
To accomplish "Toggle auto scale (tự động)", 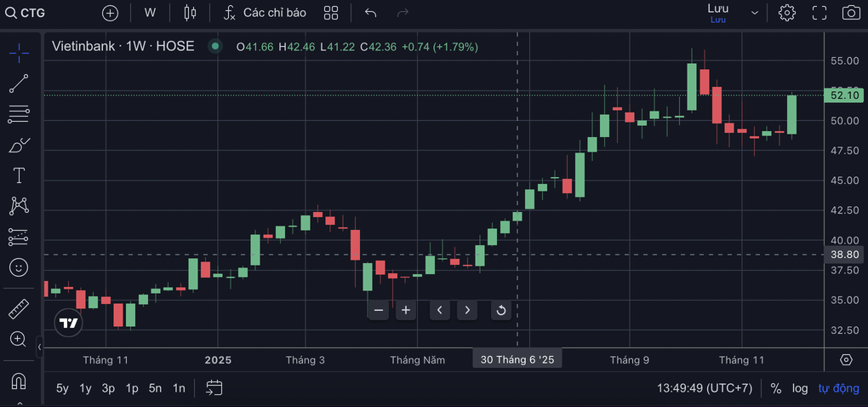I will pyautogui.click(x=838, y=388).
